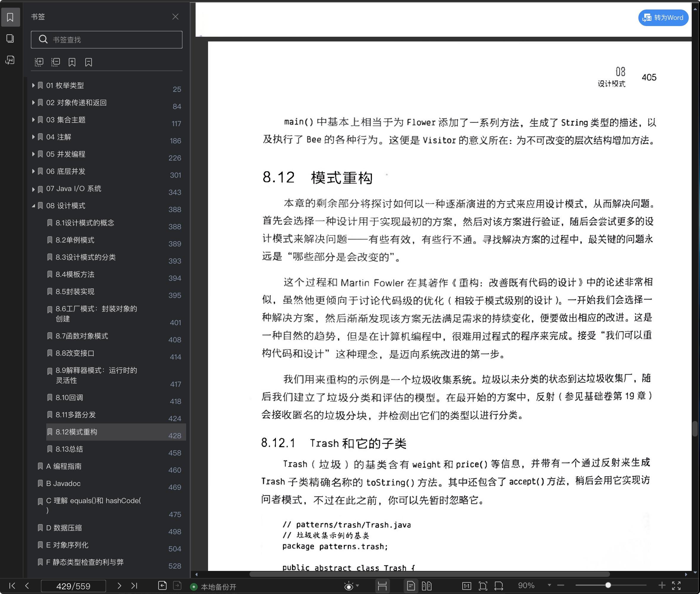This screenshot has width=700, height=594.
Task: Switch to single page view
Action: point(411,586)
